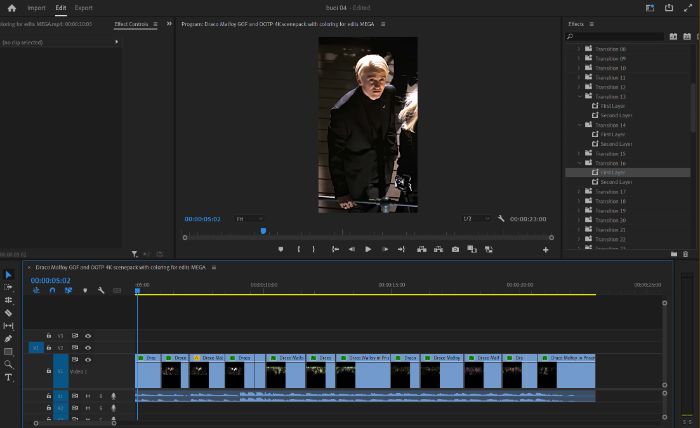The image size is (700, 428).
Task: Switch to the Edit tab
Action: [x=61, y=8]
